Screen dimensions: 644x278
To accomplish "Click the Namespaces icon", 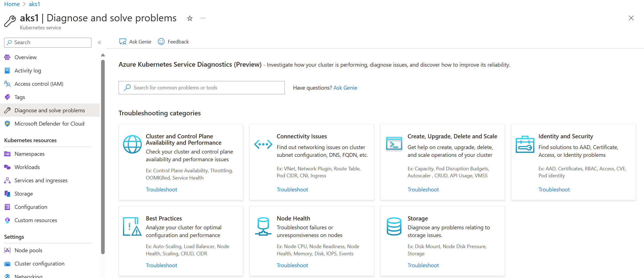I will pyautogui.click(x=7, y=154).
